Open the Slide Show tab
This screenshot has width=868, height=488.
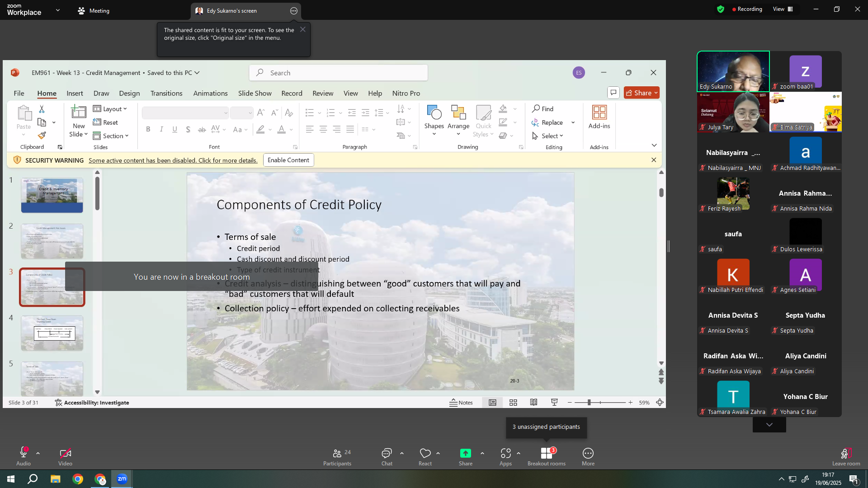click(255, 93)
